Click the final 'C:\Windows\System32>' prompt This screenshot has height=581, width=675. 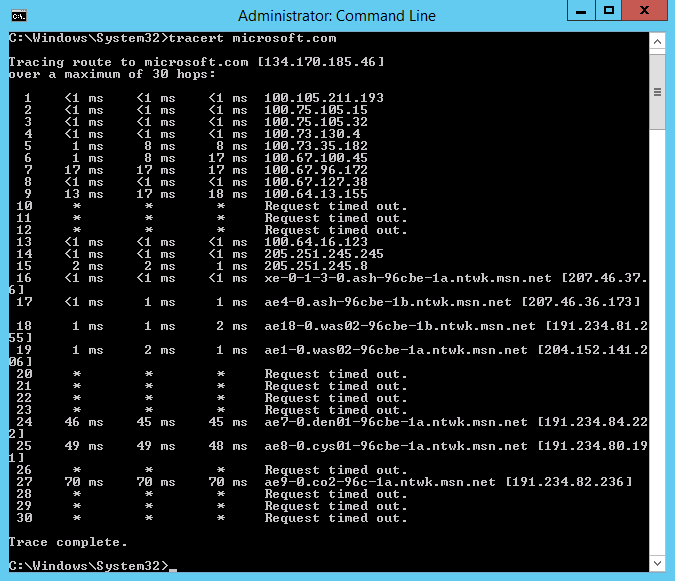pos(88,566)
